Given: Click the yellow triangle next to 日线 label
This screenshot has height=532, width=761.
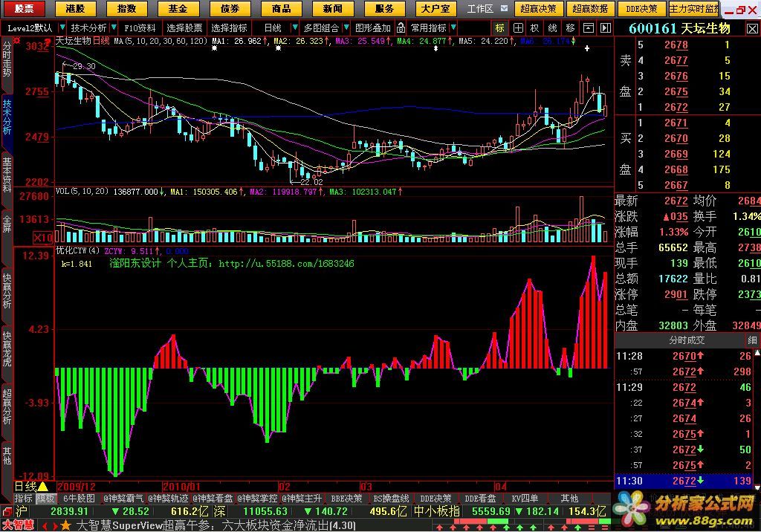Looking at the screenshot, I should coord(42,486).
